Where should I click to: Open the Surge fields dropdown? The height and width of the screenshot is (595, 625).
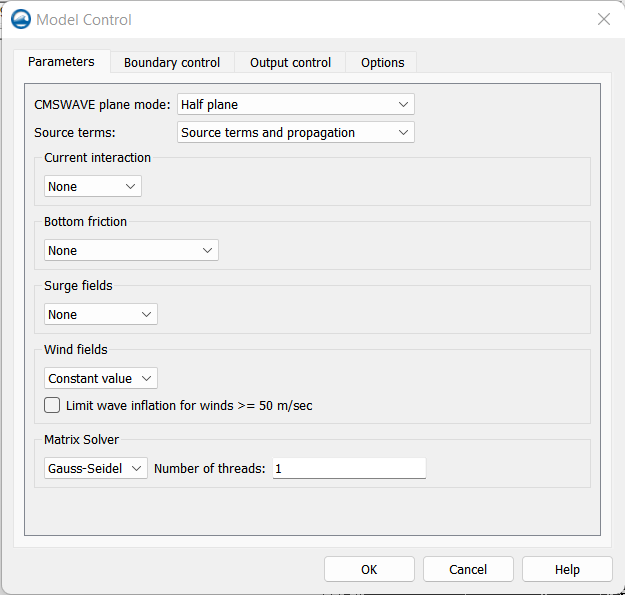pos(100,314)
